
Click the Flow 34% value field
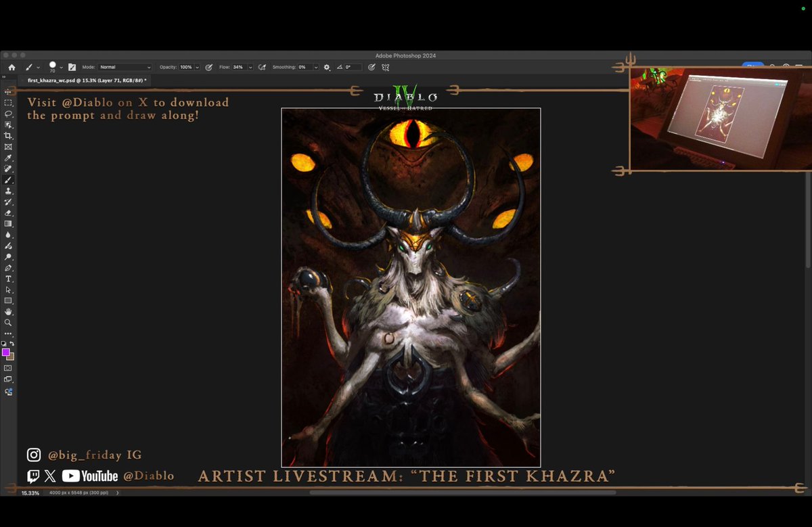tap(239, 67)
